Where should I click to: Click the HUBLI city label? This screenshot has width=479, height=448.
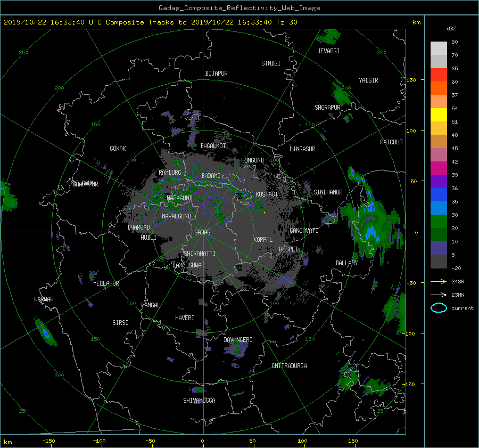click(x=148, y=238)
